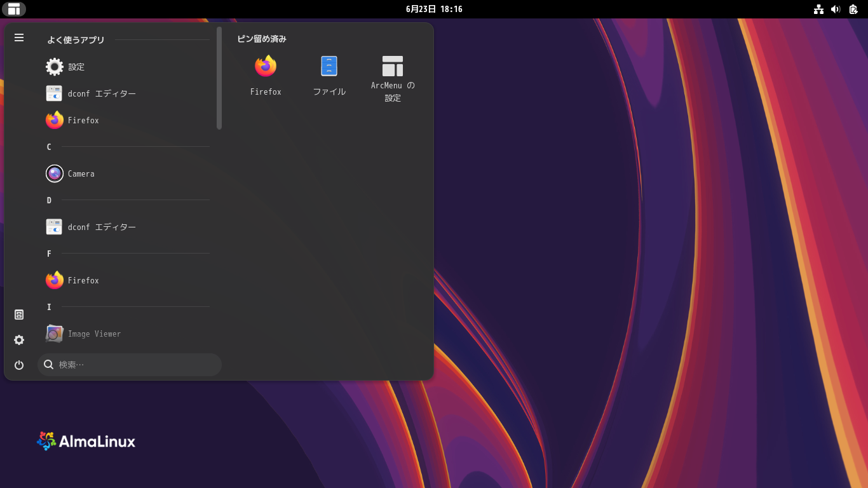Launch the Camera application
Screen dimensions: 868x488
[x=81, y=173]
